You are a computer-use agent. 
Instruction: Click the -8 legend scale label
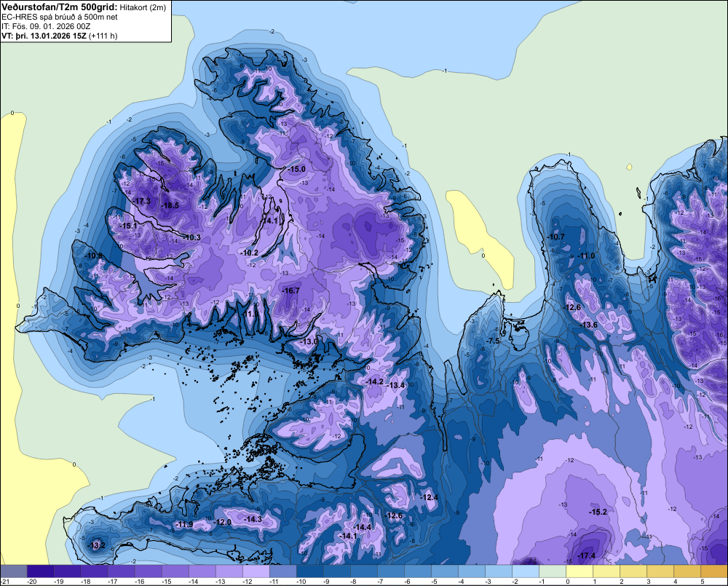[353, 582]
